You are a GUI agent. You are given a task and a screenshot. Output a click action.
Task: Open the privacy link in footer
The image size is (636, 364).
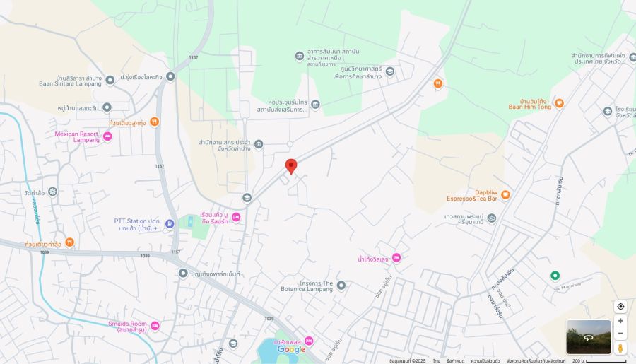[485, 360]
